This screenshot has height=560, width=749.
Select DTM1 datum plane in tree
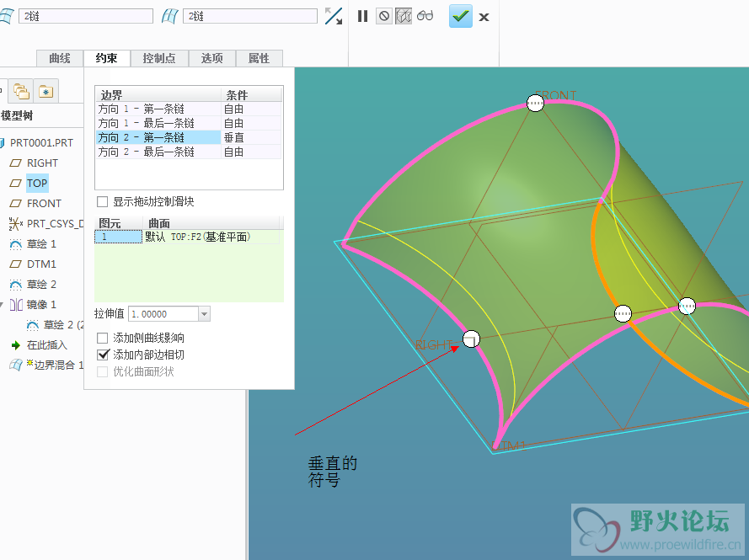(x=41, y=264)
